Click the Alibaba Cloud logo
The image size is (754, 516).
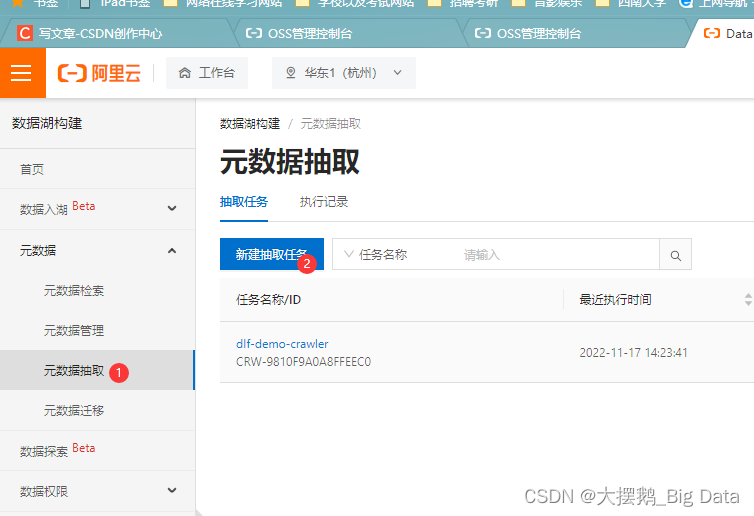(x=100, y=73)
